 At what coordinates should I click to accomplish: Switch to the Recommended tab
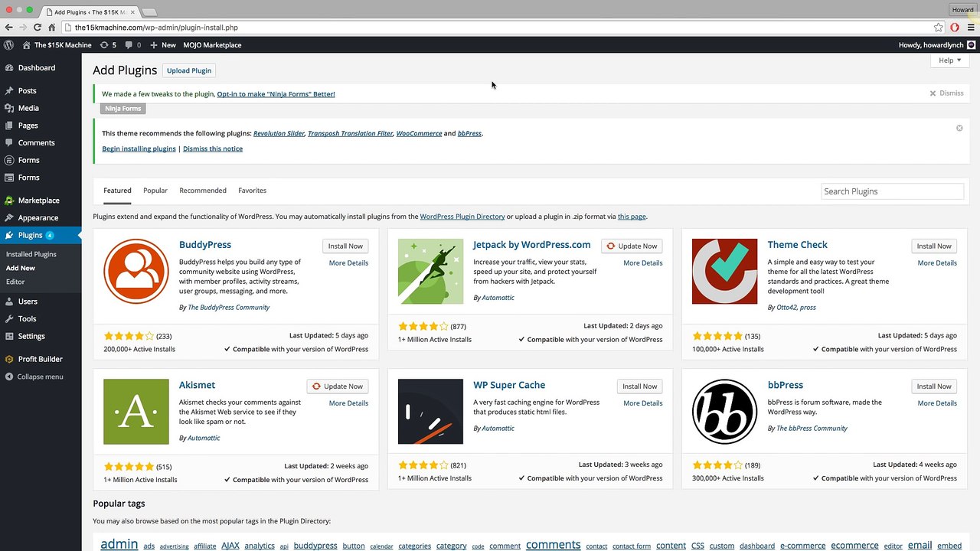pyautogui.click(x=203, y=191)
